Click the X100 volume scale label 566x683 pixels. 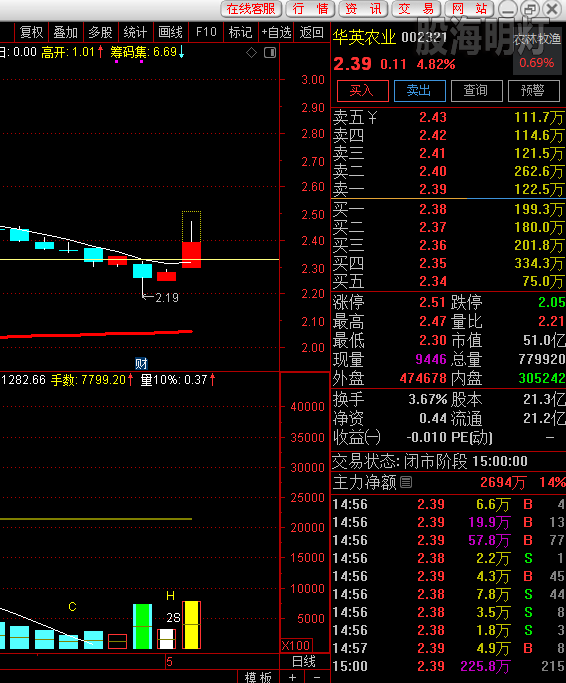[296, 646]
